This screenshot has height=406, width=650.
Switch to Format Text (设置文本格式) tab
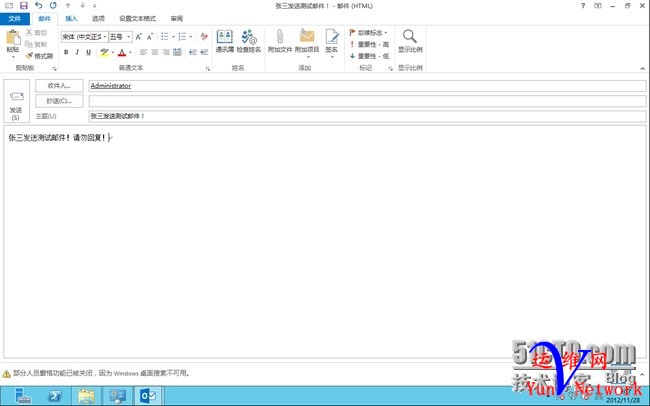pos(137,19)
